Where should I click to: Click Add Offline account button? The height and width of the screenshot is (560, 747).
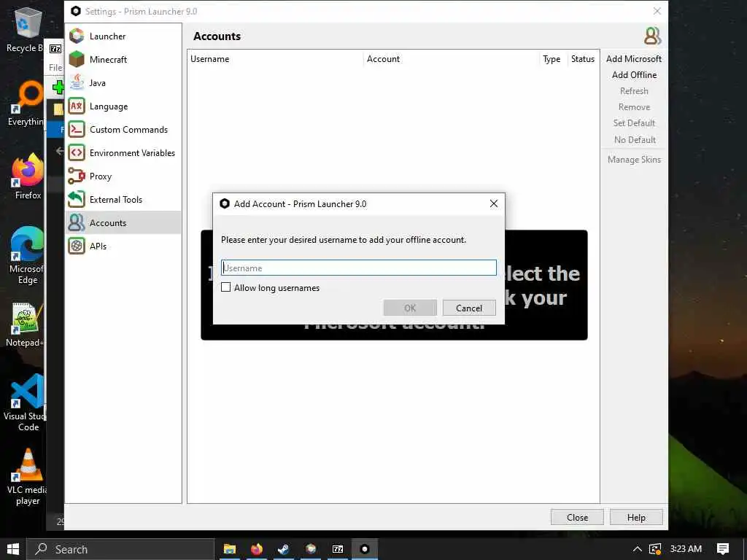coord(634,75)
